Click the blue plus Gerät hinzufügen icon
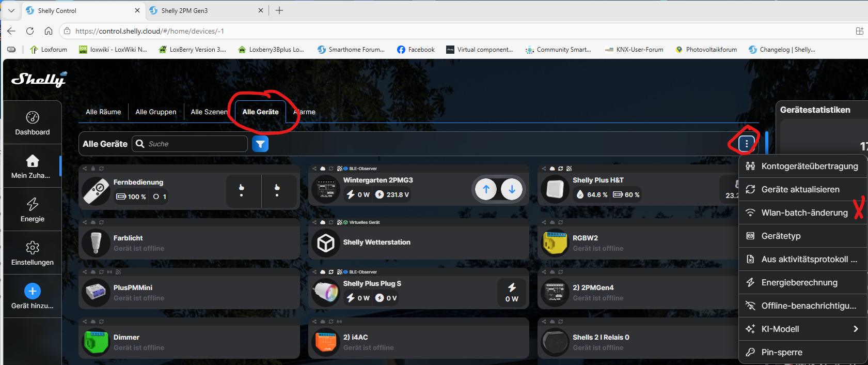Screen dimensions: 868x365 (33, 291)
